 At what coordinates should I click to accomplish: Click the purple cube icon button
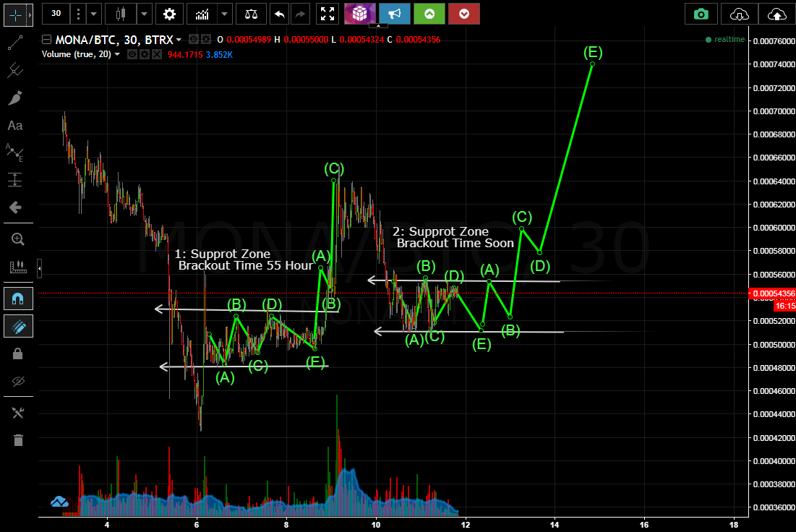click(x=360, y=14)
